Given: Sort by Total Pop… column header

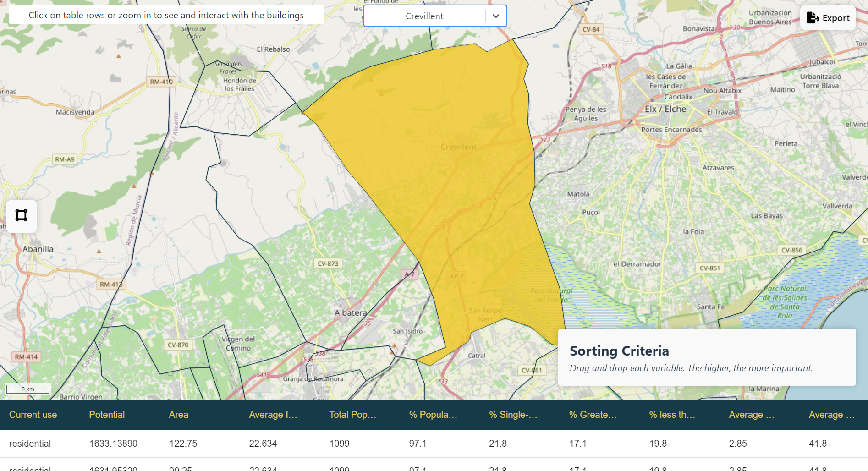Looking at the screenshot, I should pyautogui.click(x=352, y=415).
